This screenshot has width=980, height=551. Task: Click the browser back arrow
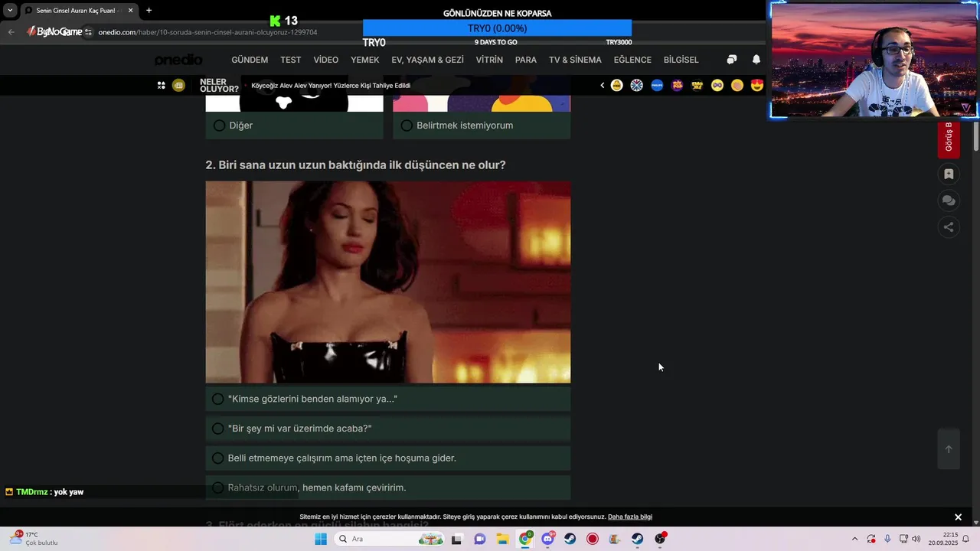[x=11, y=32]
